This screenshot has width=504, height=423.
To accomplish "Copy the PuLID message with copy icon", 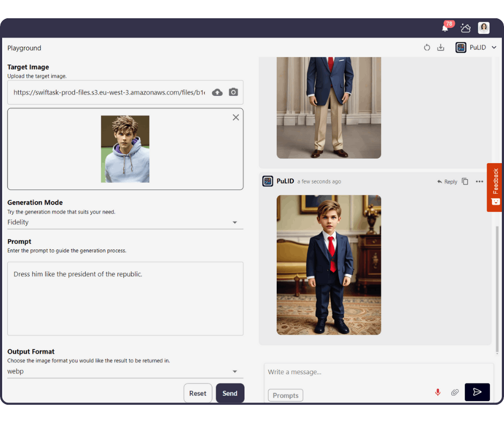I will (465, 181).
